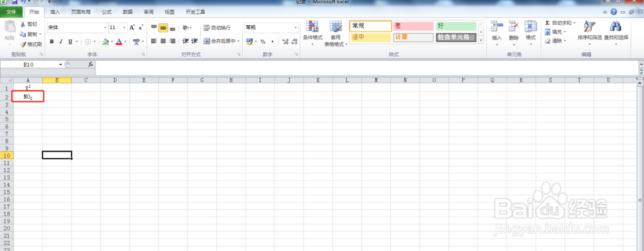This screenshot has height=251, width=644.
Task: Apply the Good (好) cell style
Action: point(456,26)
